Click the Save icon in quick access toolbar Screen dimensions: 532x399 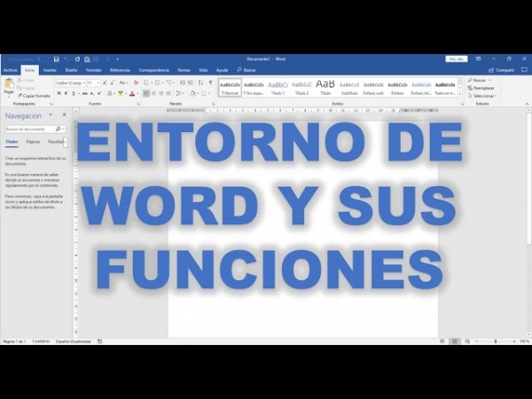(x=57, y=59)
